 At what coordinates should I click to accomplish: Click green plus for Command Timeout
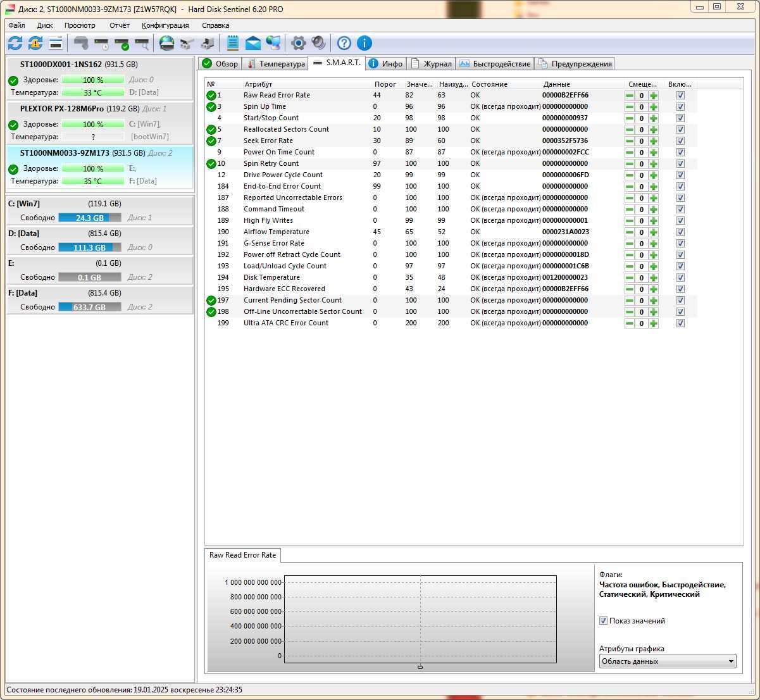click(x=653, y=209)
